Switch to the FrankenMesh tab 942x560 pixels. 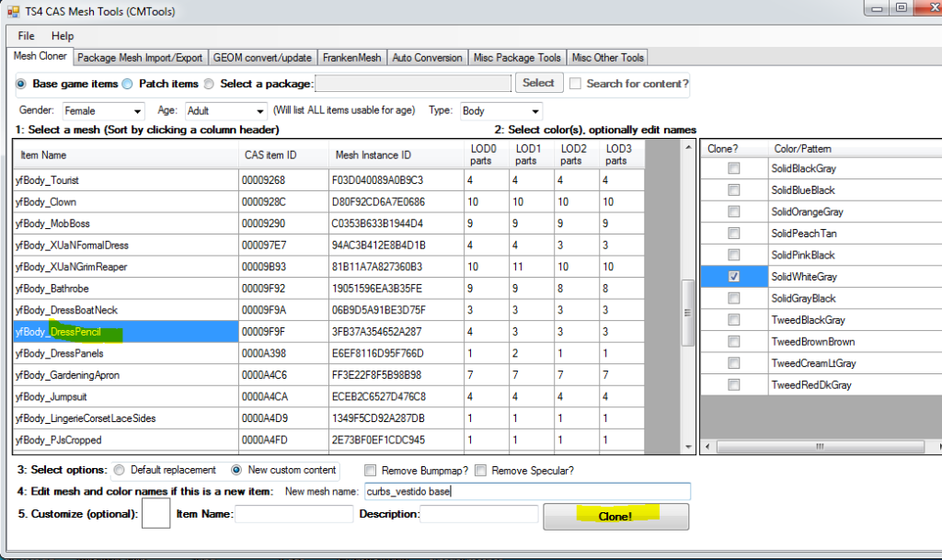351,57
